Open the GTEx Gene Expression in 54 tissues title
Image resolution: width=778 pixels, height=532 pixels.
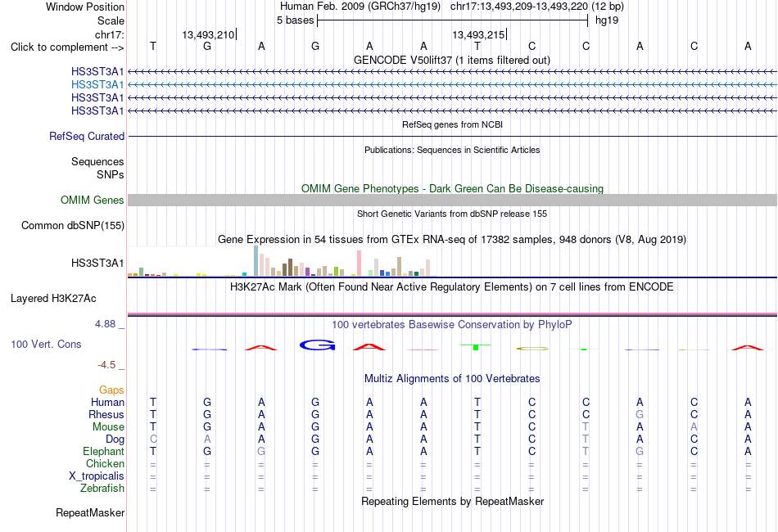point(452,240)
